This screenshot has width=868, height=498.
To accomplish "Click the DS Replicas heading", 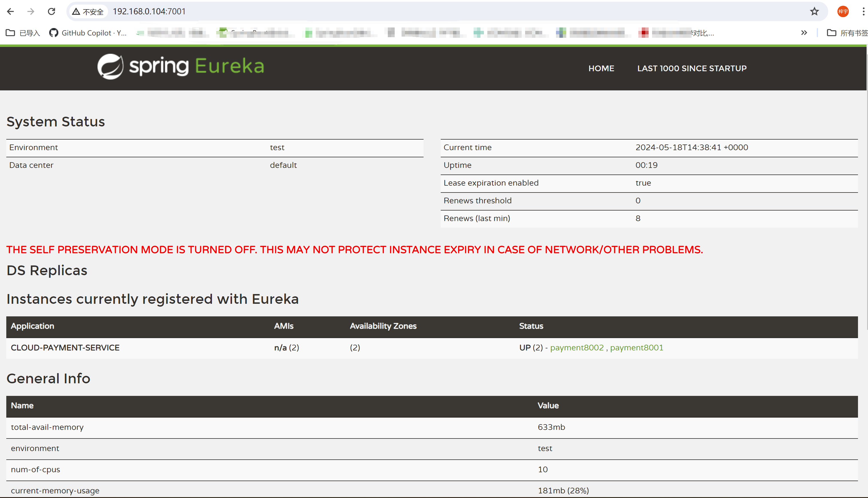I will pyautogui.click(x=47, y=271).
